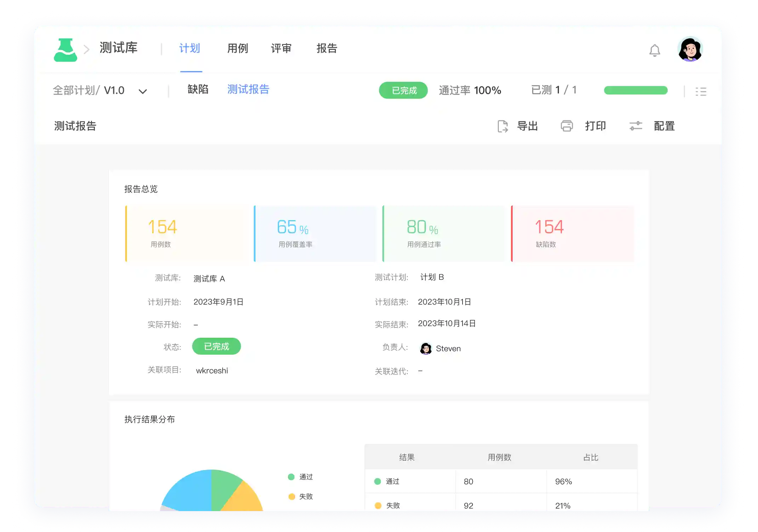Image resolution: width=758 pixels, height=532 pixels.
Task: Click the 执行结果分布 section heading
Action: [x=149, y=419]
